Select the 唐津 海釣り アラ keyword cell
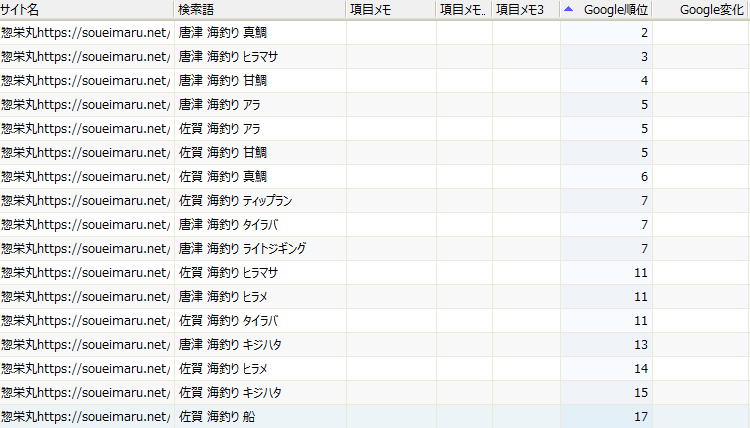 [x=260, y=104]
